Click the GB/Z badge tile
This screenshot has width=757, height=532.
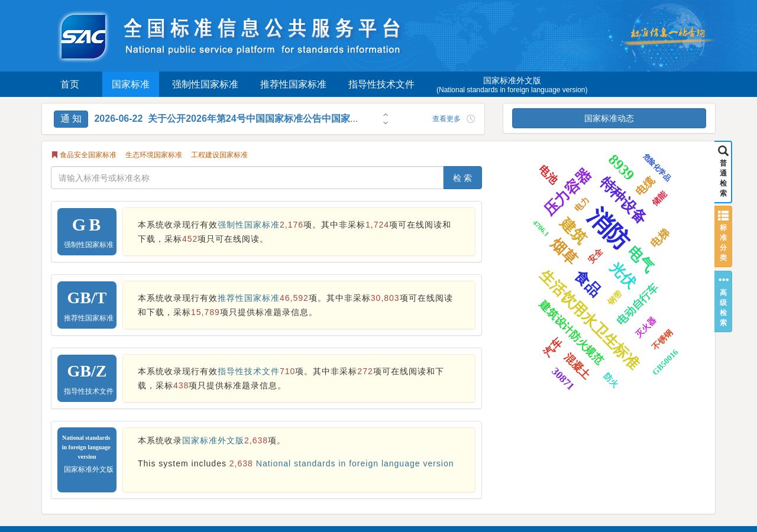[x=87, y=378]
